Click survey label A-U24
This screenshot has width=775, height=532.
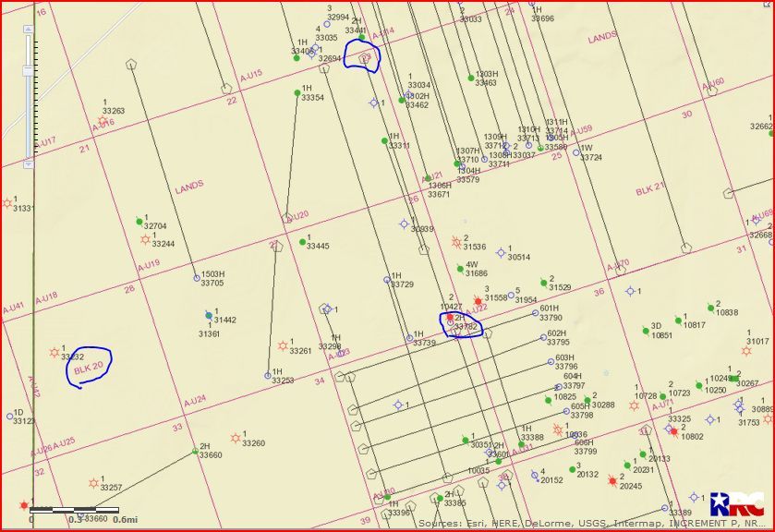click(195, 401)
